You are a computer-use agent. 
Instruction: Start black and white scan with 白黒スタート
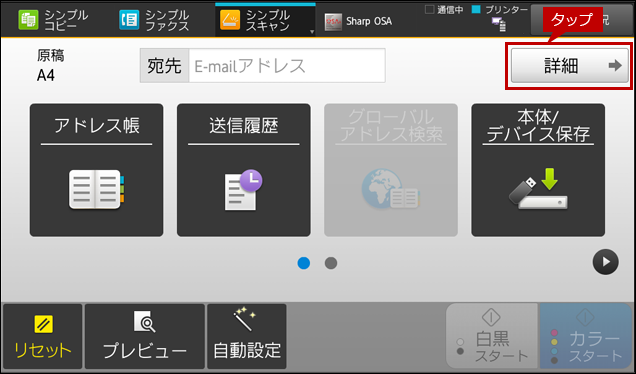coord(492,336)
